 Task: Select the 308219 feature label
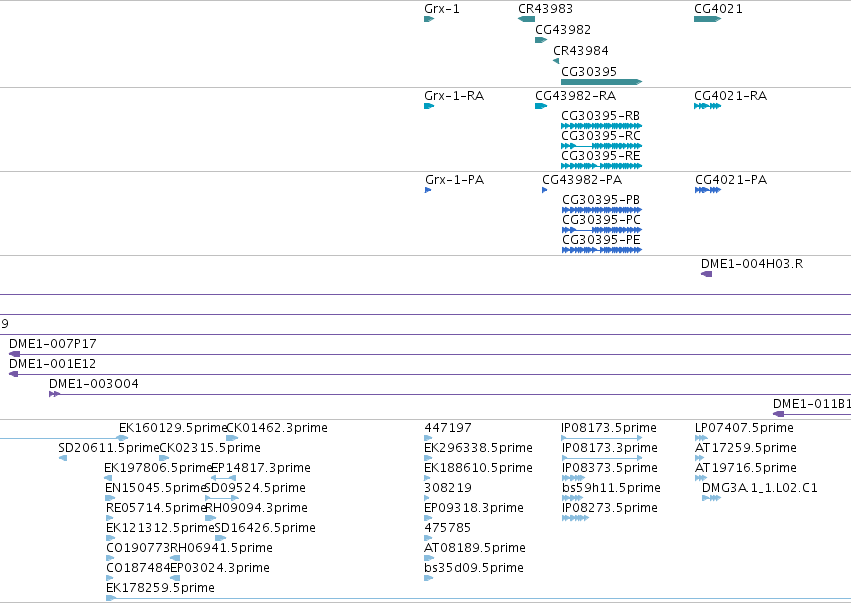[x=448, y=488]
